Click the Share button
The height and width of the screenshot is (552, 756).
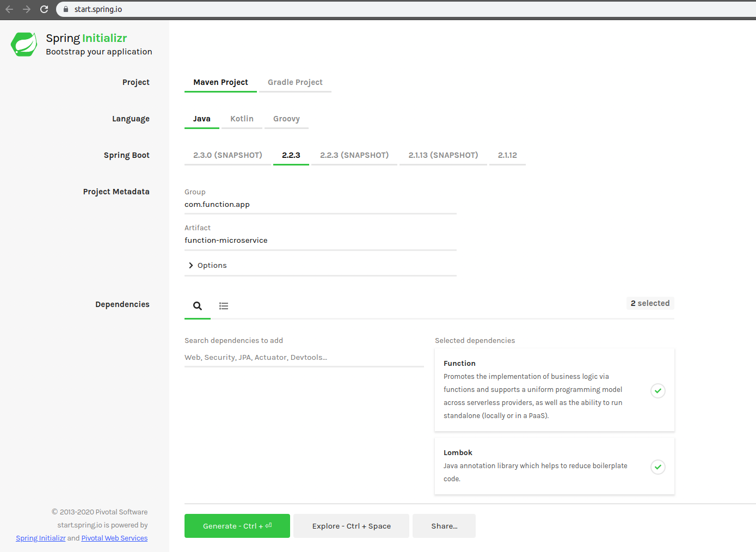click(444, 526)
